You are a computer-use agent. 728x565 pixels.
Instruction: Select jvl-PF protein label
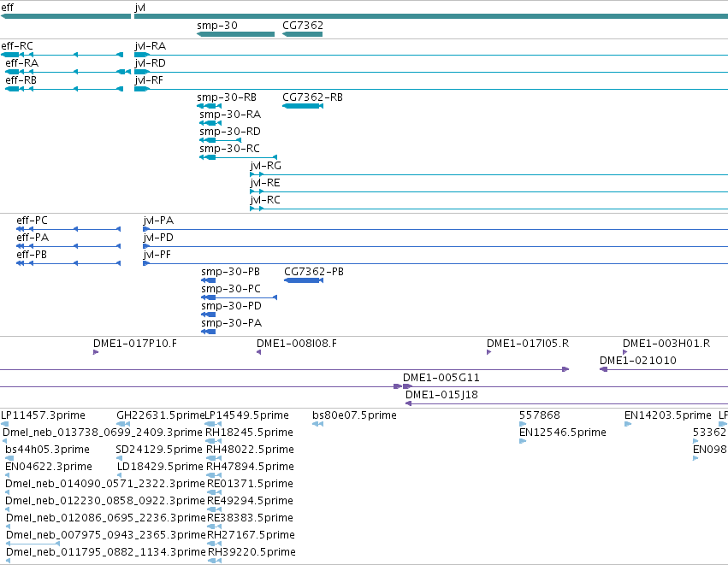pos(157,255)
